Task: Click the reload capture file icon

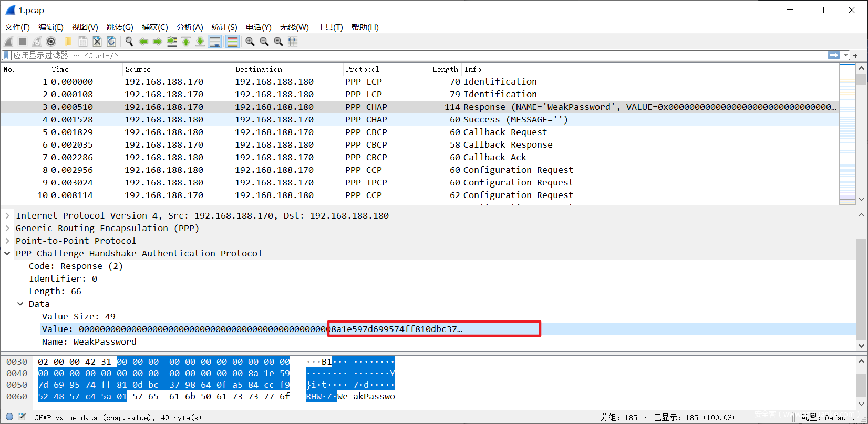Action: click(x=111, y=42)
